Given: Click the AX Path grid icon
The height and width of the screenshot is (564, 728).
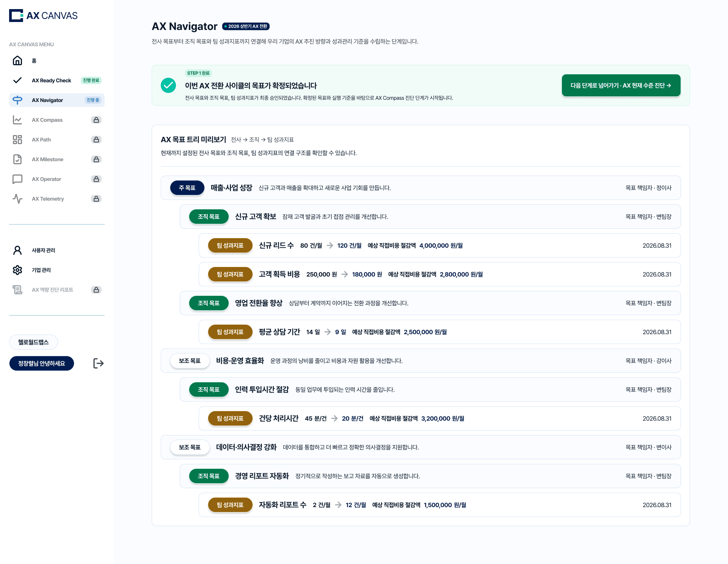Looking at the screenshot, I should 17,140.
